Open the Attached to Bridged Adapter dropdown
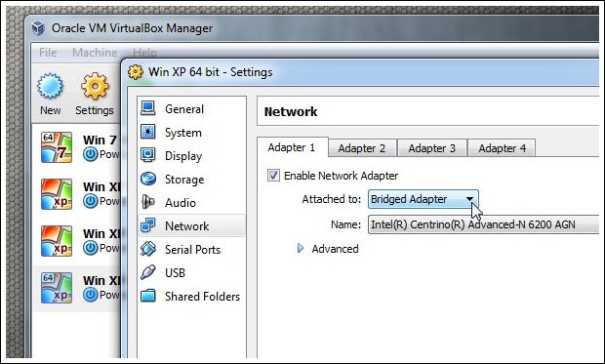The image size is (605, 364). [423, 199]
